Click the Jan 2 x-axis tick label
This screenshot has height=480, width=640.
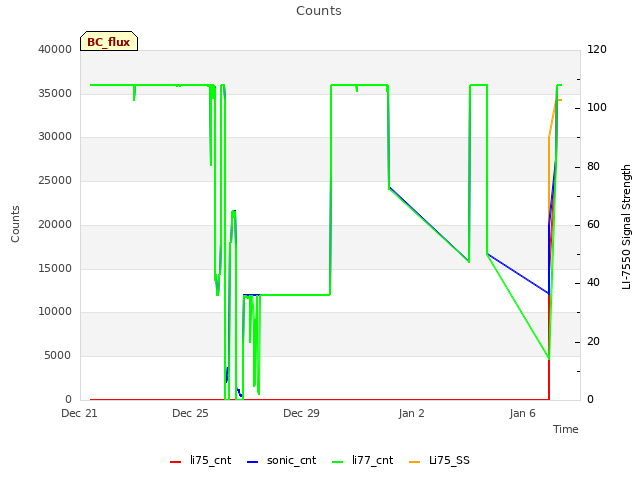click(411, 413)
